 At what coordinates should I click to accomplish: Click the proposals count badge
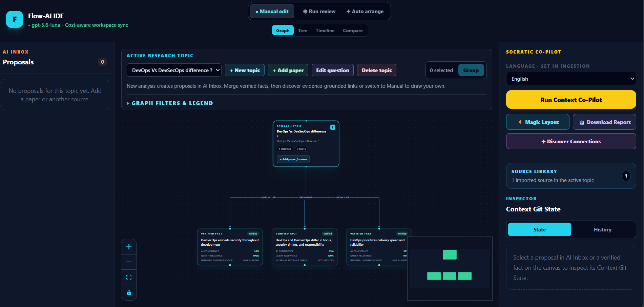(102, 62)
